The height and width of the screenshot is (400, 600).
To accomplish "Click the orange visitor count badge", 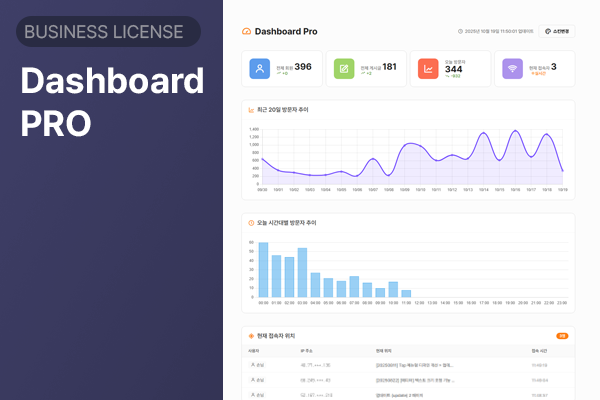I will [562, 336].
